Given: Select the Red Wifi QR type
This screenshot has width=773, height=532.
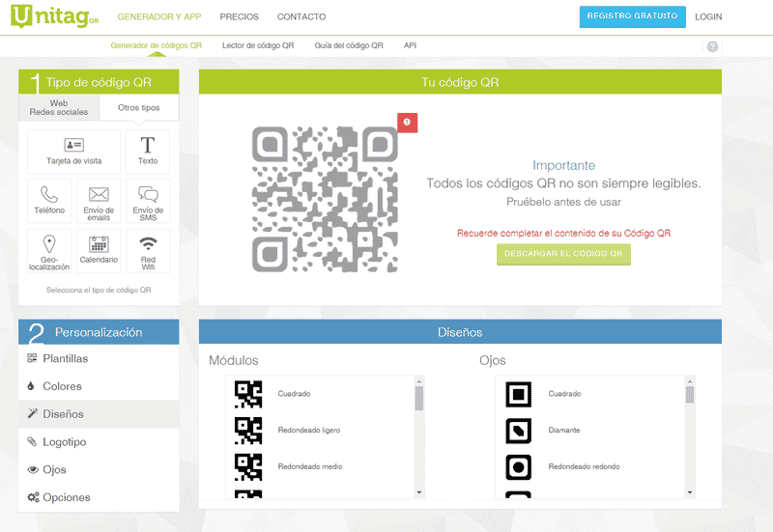Looking at the screenshot, I should [x=148, y=250].
